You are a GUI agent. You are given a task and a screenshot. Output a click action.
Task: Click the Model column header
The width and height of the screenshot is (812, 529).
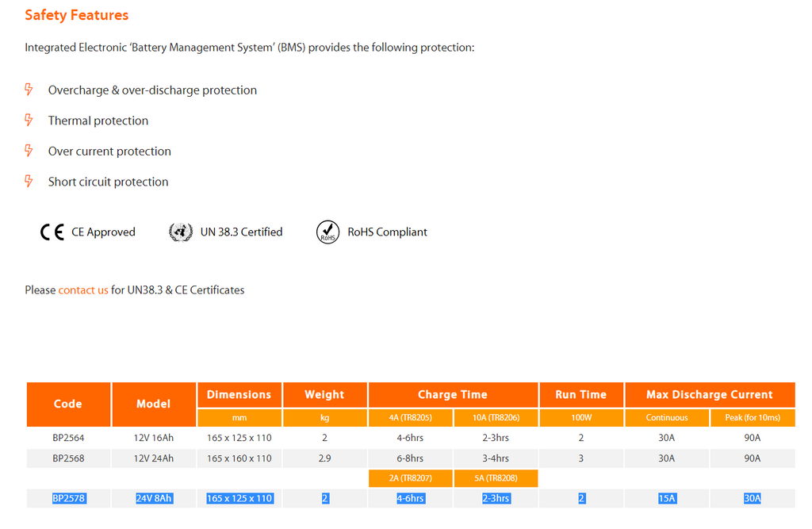153,404
